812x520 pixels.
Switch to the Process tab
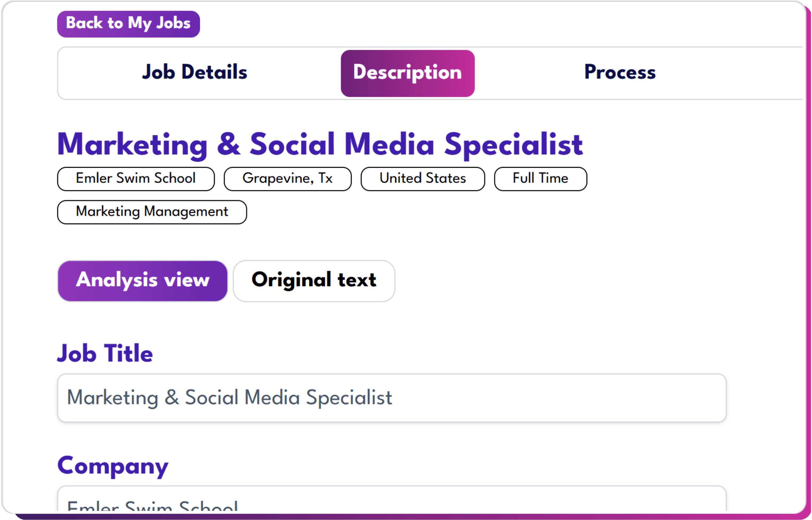pyautogui.click(x=620, y=72)
